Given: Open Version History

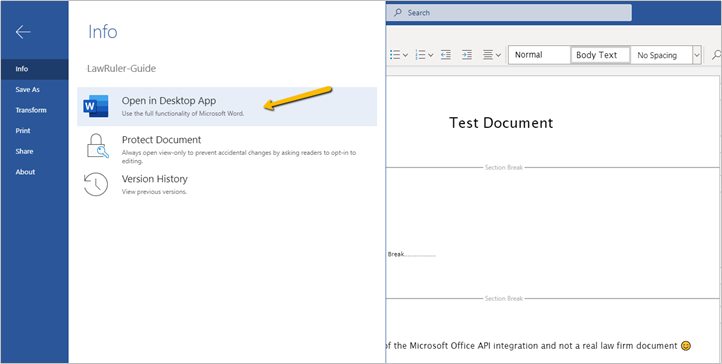Looking at the screenshot, I should (227, 184).
